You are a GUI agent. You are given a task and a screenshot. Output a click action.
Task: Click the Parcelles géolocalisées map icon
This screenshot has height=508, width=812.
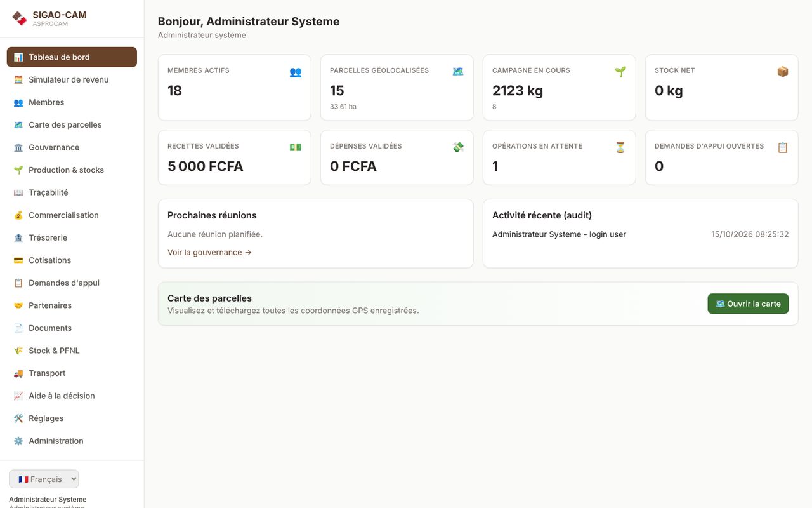458,72
